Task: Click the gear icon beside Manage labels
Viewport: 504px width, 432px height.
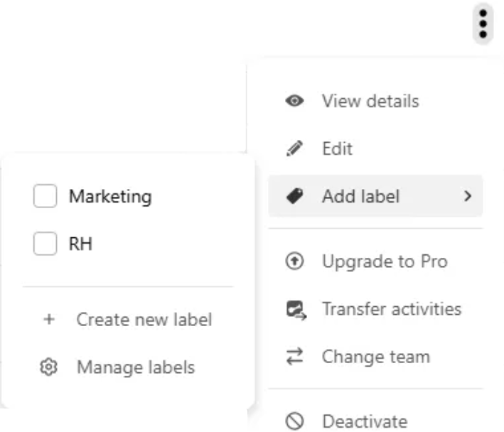Action: [48, 368]
